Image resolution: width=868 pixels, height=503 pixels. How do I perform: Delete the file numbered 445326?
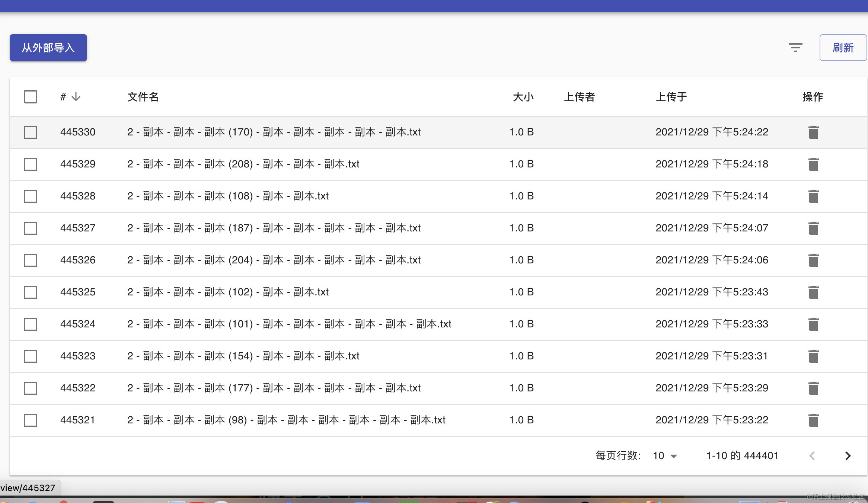(x=813, y=260)
